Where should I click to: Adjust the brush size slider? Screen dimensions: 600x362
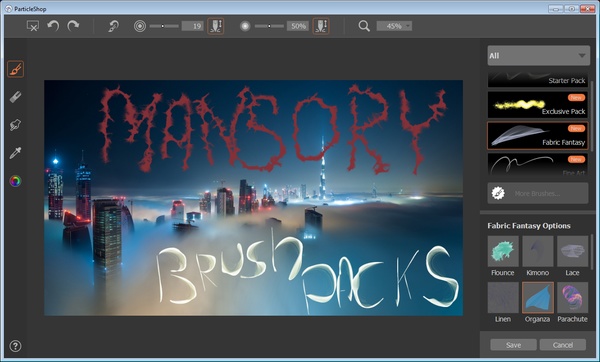click(164, 26)
